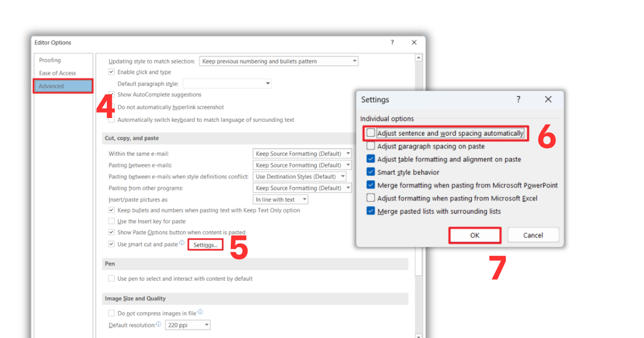Click info icon next to smart cut and paste
The height and width of the screenshot is (338, 644).
pyautogui.click(x=182, y=243)
